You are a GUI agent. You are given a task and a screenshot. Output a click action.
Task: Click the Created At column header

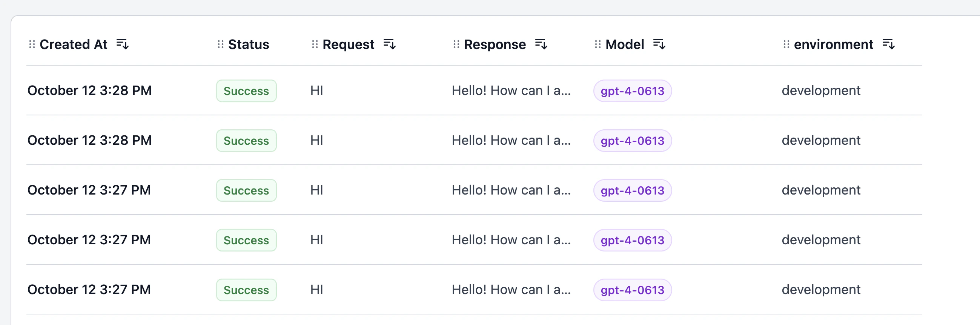tap(74, 44)
